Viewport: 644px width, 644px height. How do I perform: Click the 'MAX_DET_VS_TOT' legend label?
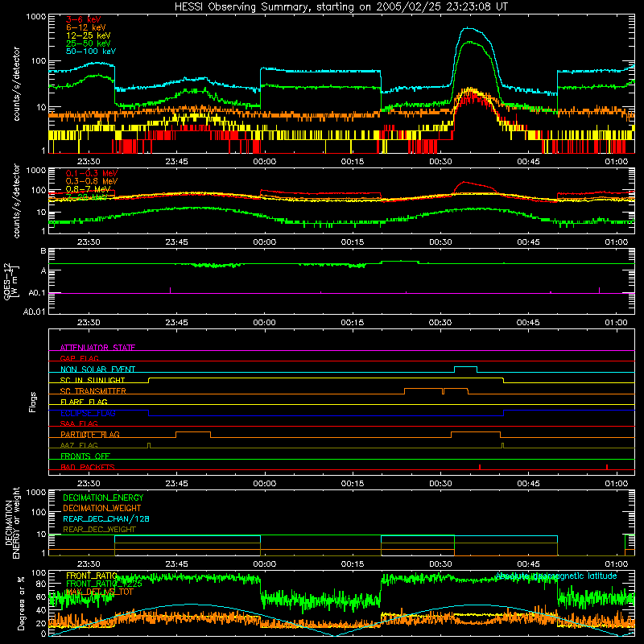99,592
